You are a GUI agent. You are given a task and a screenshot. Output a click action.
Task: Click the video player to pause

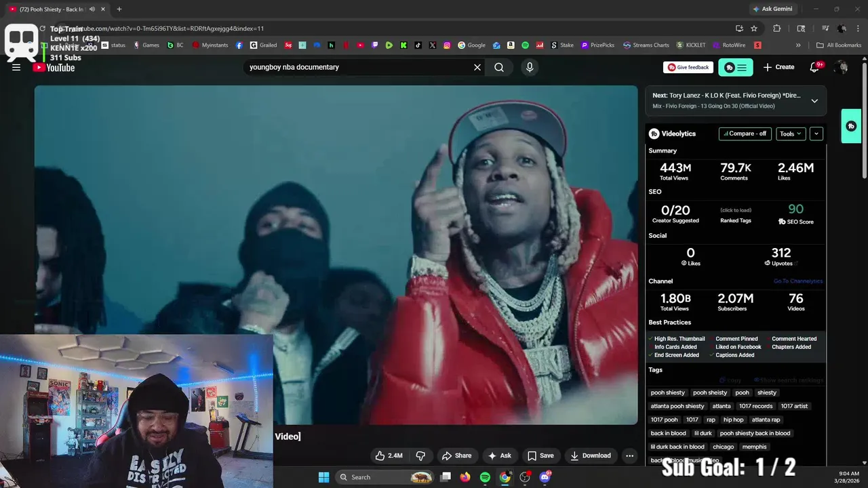336,255
